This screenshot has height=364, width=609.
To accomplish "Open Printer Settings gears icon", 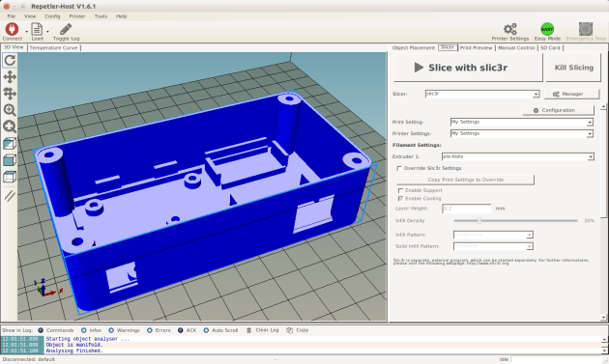I will tap(510, 29).
